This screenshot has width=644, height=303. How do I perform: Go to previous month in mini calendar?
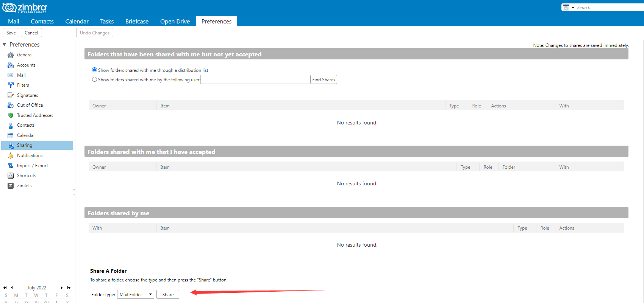click(12, 287)
